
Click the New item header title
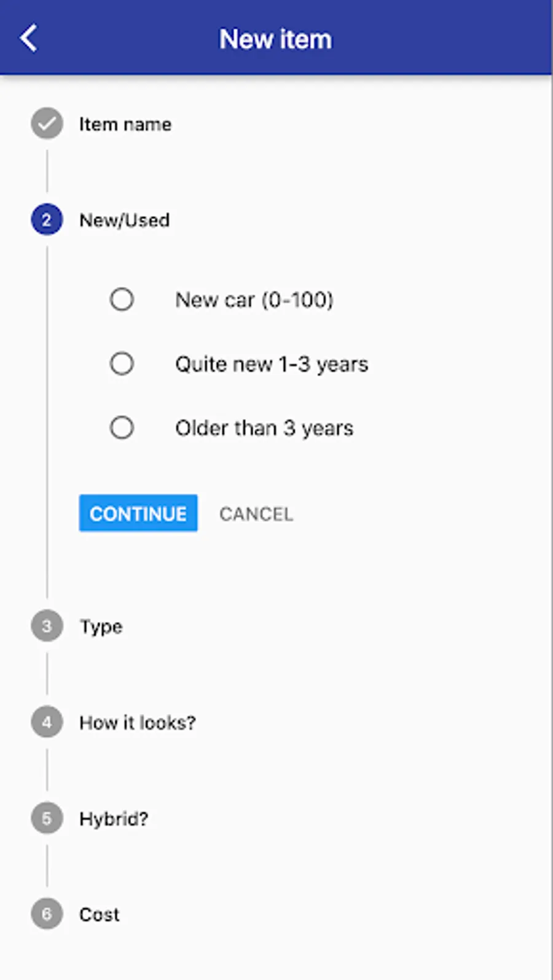(x=276, y=39)
